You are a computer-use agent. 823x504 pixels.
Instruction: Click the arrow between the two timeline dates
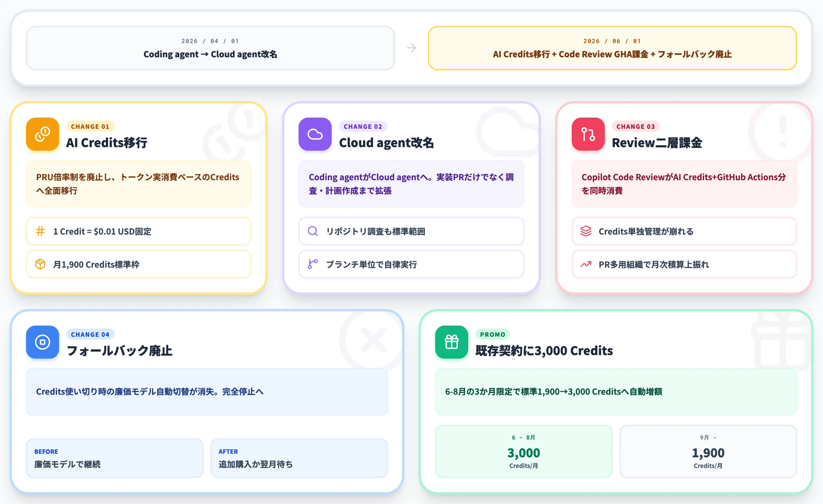click(411, 48)
